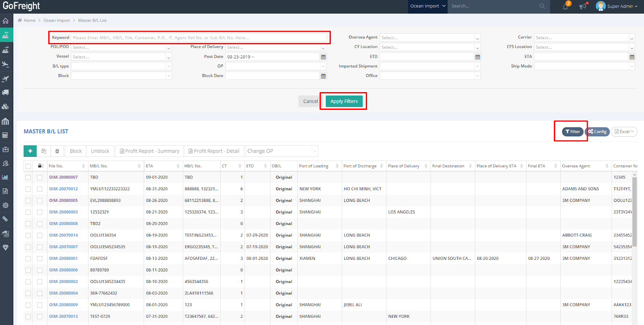644x325 pixels.
Task: Open settings gear in left sidebar
Action: point(6,206)
